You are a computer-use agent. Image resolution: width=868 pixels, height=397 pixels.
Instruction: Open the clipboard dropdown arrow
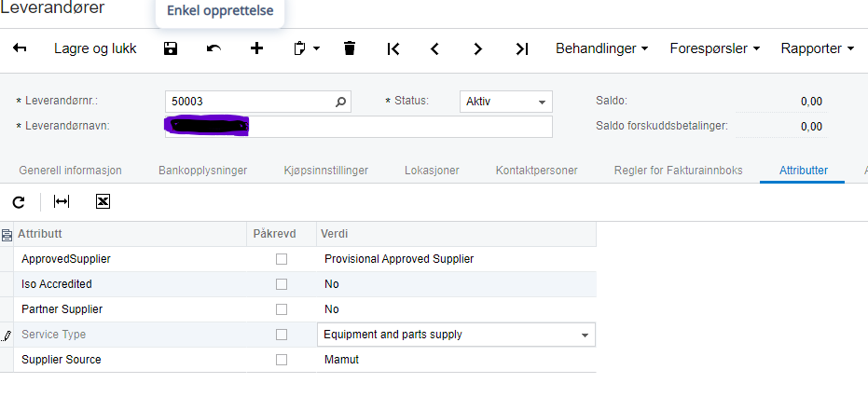[x=317, y=48]
